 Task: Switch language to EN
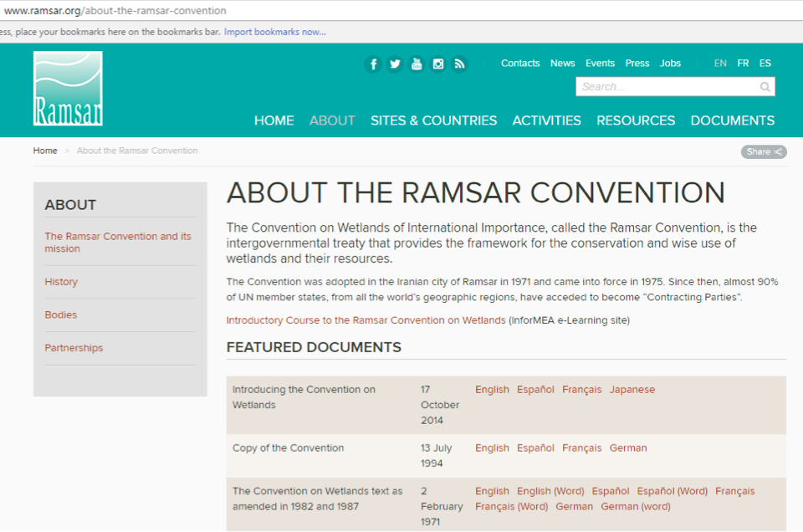click(x=720, y=63)
